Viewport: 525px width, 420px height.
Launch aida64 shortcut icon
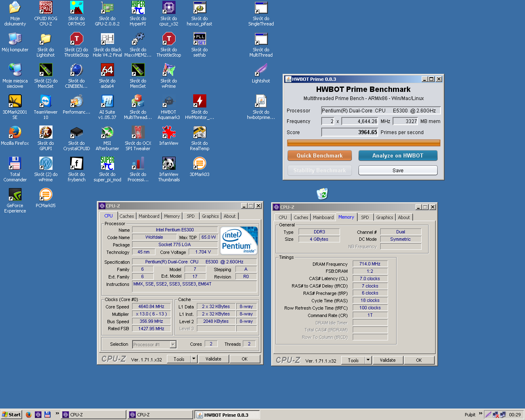tap(107, 76)
